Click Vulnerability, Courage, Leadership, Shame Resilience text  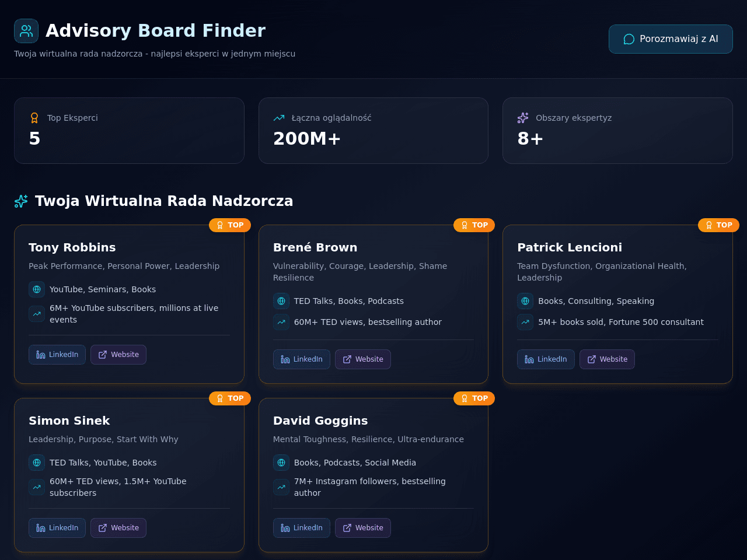click(360, 272)
